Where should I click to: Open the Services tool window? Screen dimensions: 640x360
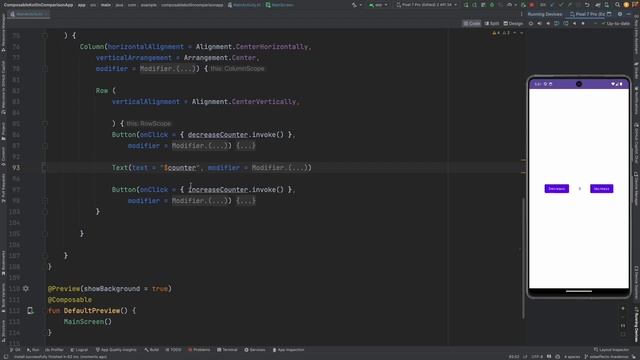click(x=255, y=350)
